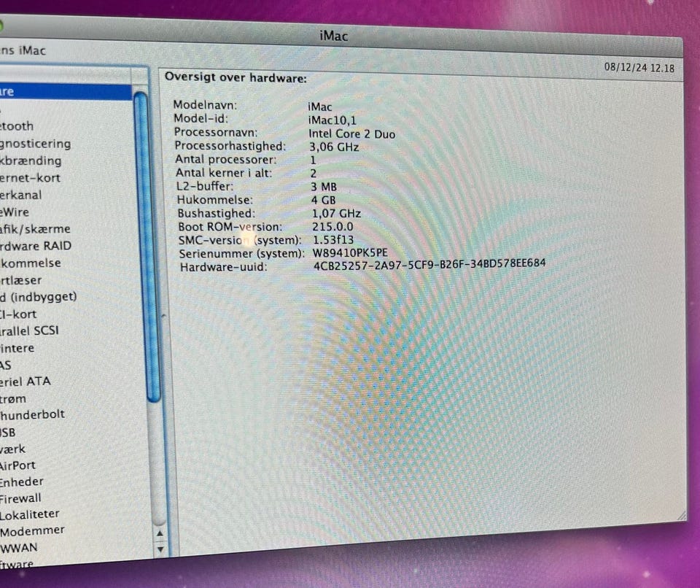Click the 'iMac' window title
The height and width of the screenshot is (588, 700).
333,35
